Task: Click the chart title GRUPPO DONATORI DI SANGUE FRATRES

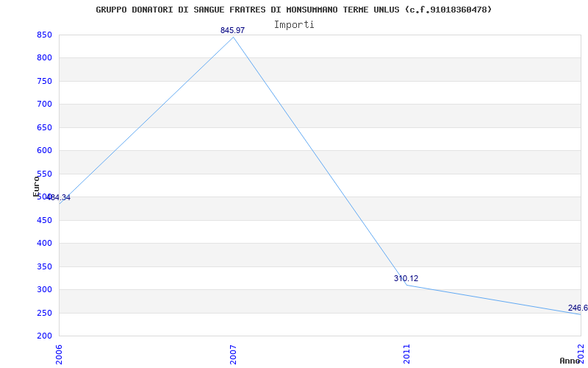Action: (x=293, y=10)
